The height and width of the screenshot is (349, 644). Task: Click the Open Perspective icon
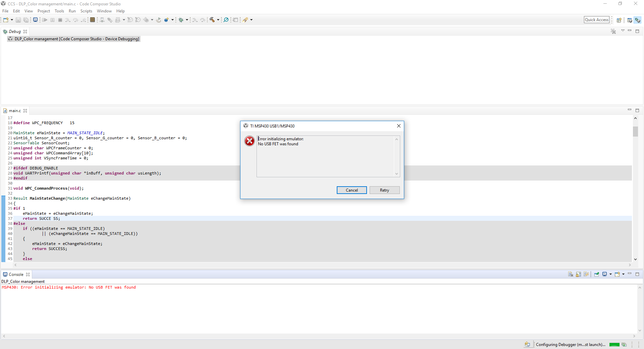coord(619,20)
